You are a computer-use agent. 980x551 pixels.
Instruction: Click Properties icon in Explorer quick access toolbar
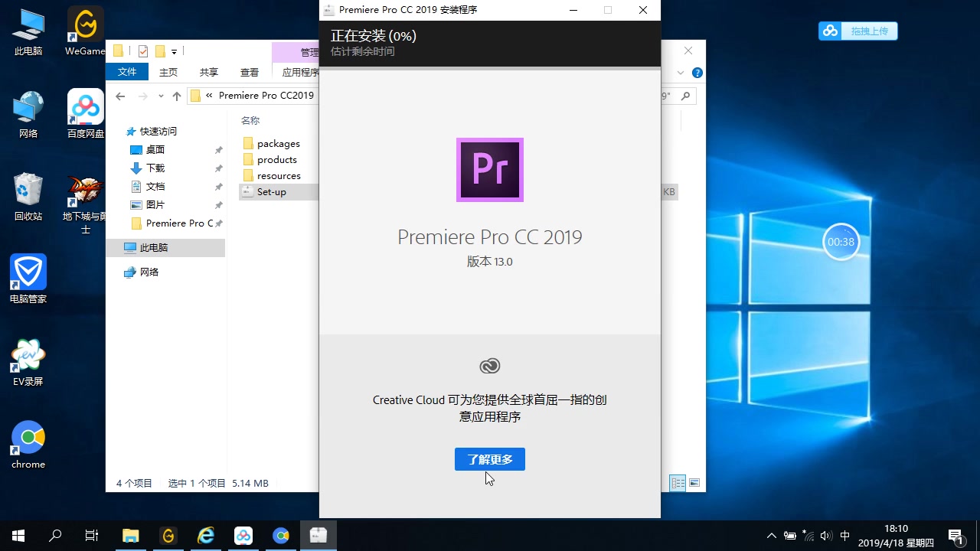tap(143, 52)
